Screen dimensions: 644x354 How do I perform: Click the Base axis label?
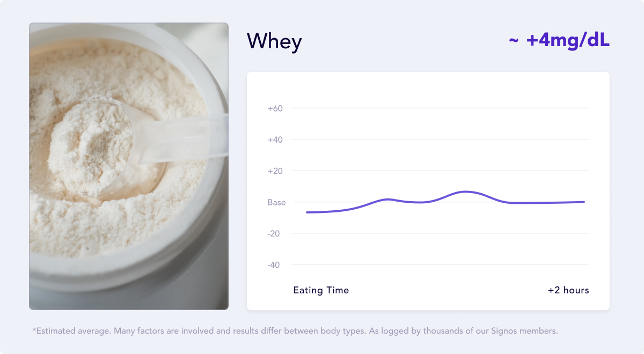[276, 203]
